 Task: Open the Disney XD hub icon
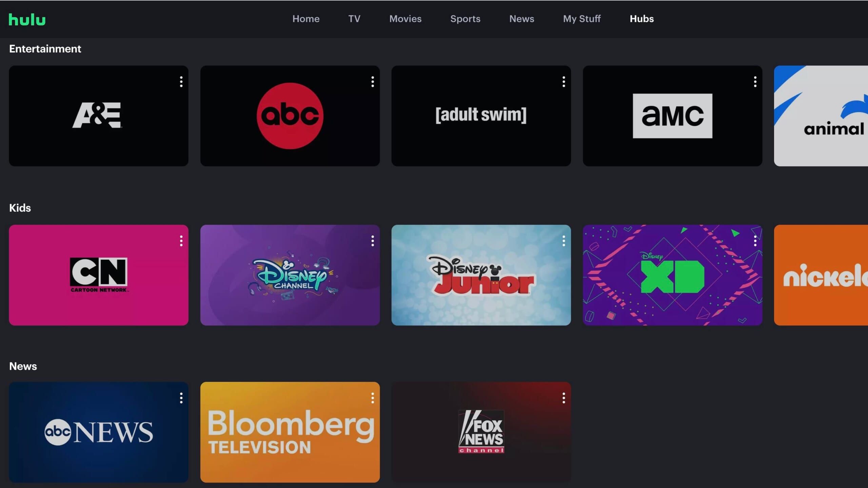pyautogui.click(x=672, y=275)
